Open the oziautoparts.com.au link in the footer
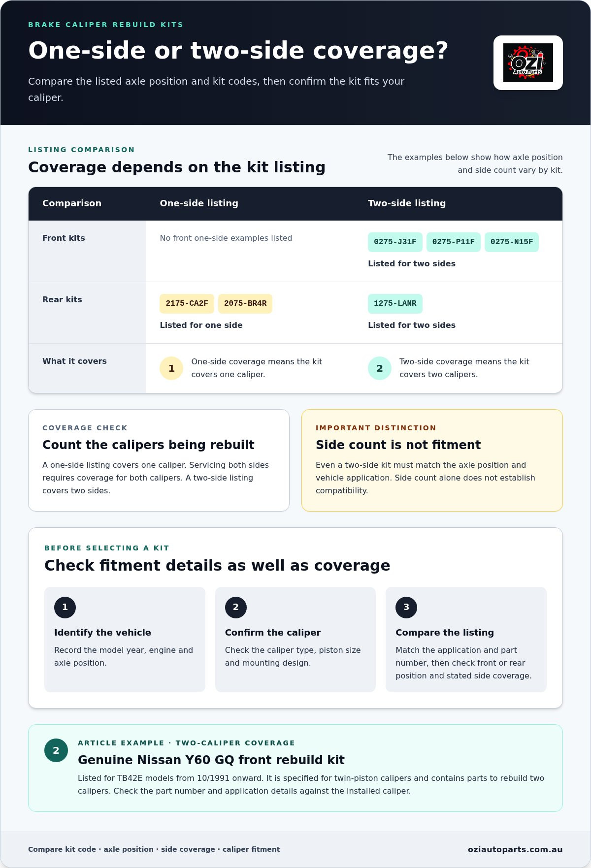 (515, 849)
